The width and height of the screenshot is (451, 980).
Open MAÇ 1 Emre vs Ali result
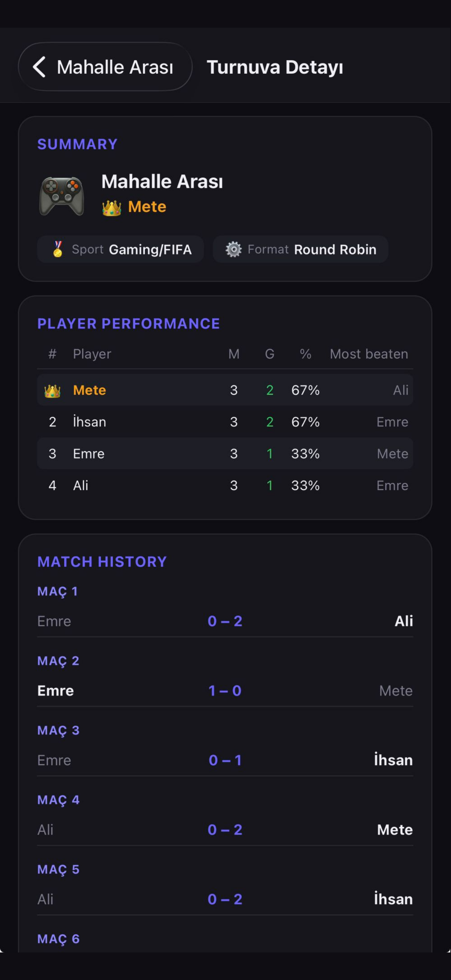pyautogui.click(x=225, y=621)
